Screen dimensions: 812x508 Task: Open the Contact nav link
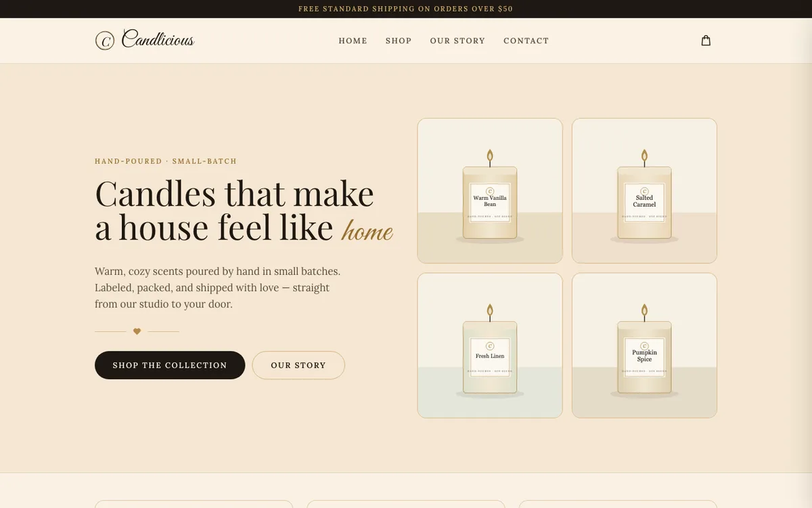point(526,41)
